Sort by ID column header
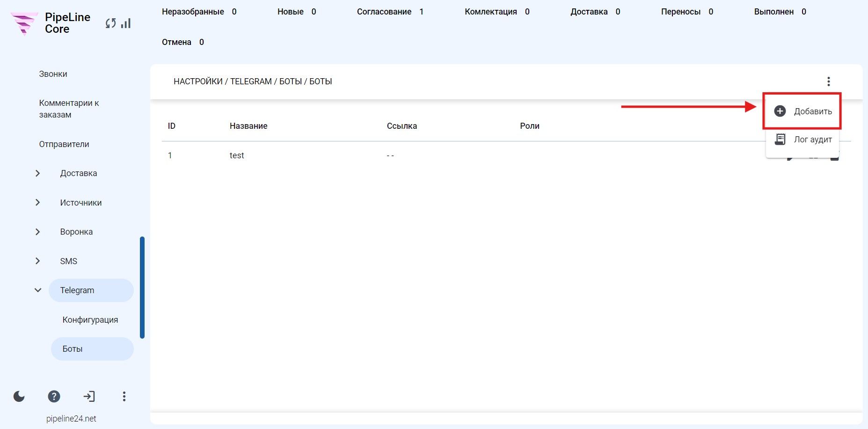Screen dimensions: 868x429 172,126
